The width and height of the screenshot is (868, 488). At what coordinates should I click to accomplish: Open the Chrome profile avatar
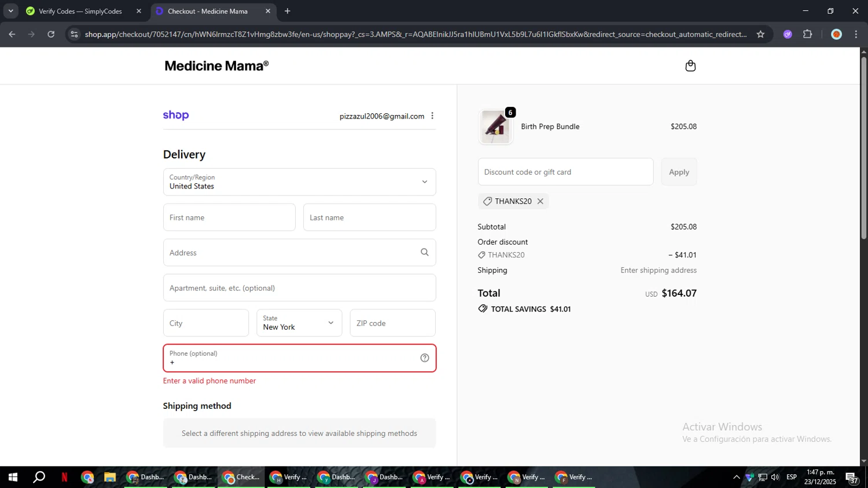pyautogui.click(x=836, y=34)
